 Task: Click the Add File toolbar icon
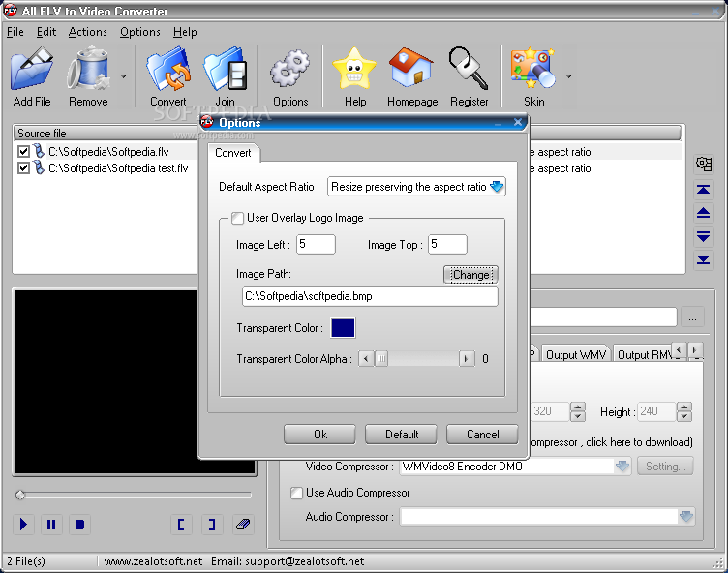(x=32, y=70)
